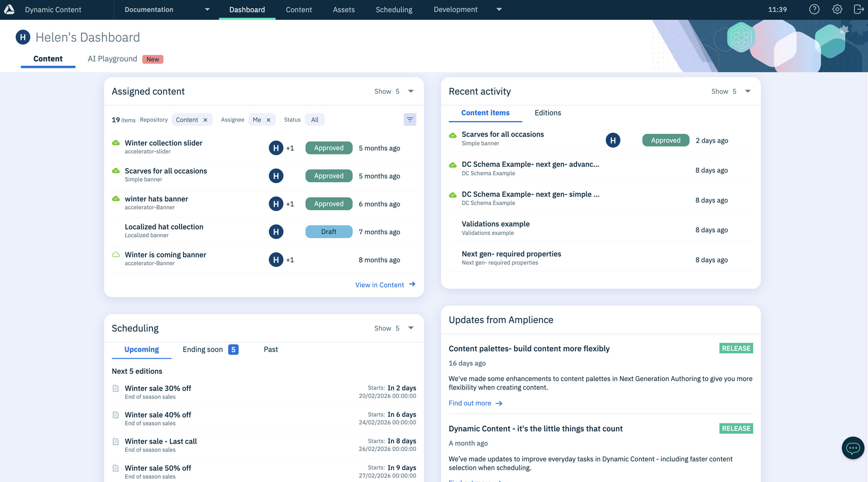The image size is (868, 482).
Task: Open the settings gear icon
Action: [837, 9]
